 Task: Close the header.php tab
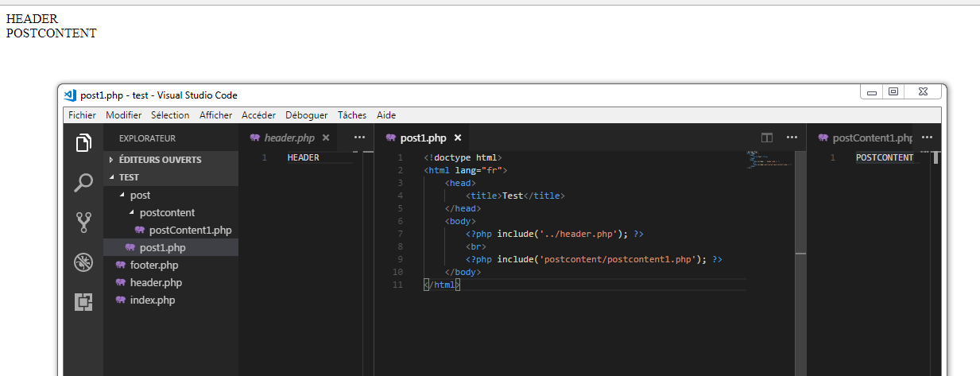[x=326, y=138]
